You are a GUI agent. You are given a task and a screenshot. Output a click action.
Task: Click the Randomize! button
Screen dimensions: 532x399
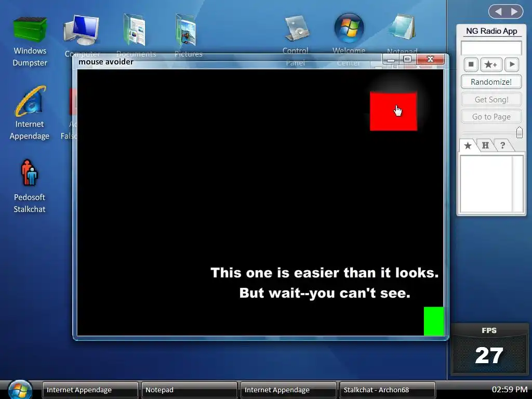point(491,82)
